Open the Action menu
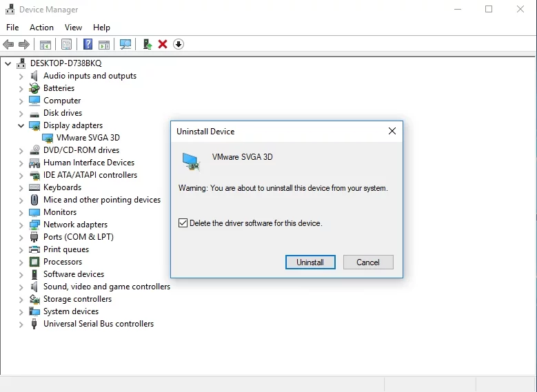The image size is (537, 392). 41,28
